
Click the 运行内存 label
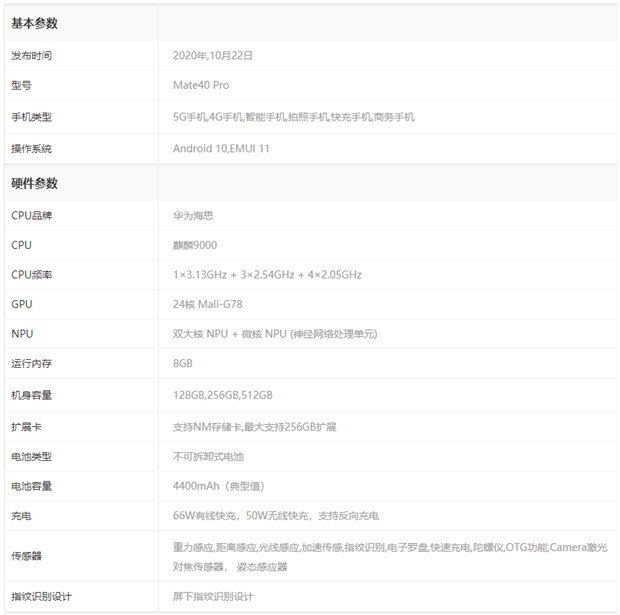(x=32, y=364)
